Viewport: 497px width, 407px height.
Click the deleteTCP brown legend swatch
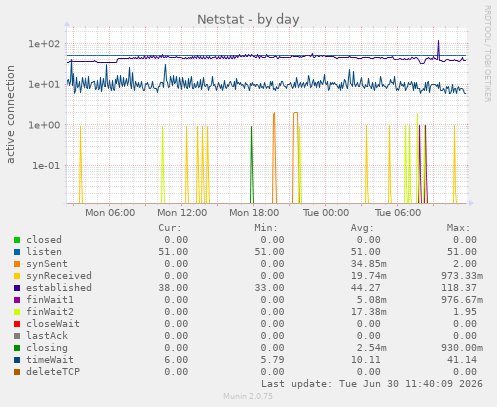pyautogui.click(x=17, y=372)
